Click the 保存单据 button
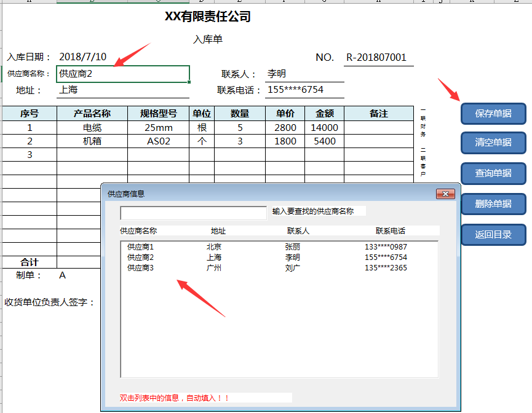 (x=493, y=114)
